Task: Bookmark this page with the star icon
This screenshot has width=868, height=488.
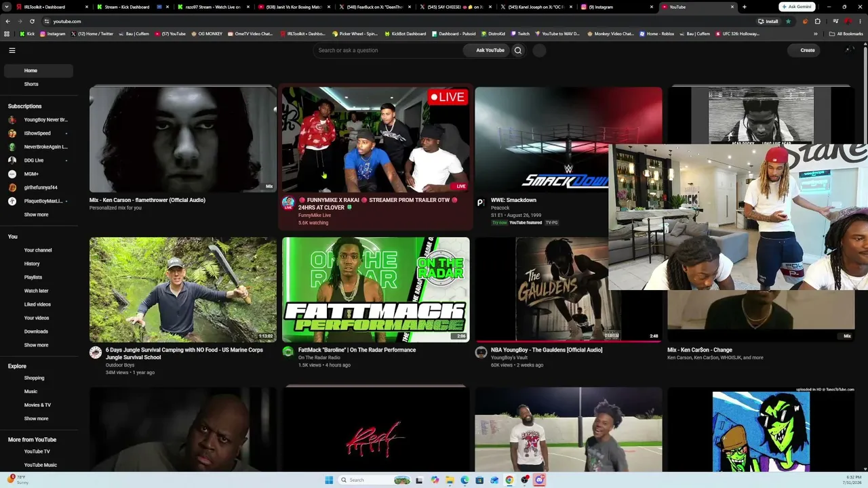Action: point(788,21)
